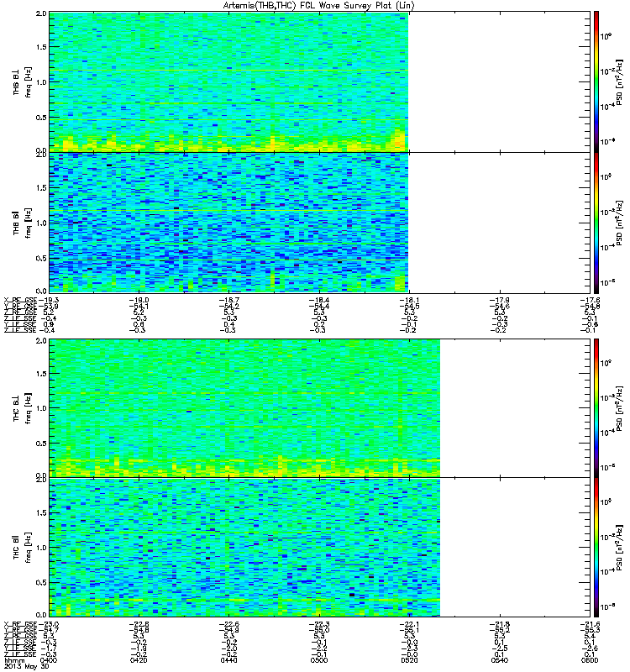The image size is (630, 672).
Task: Click the 0.5 frequency tick of THB B-parallel panel
Action: [x=41, y=258]
